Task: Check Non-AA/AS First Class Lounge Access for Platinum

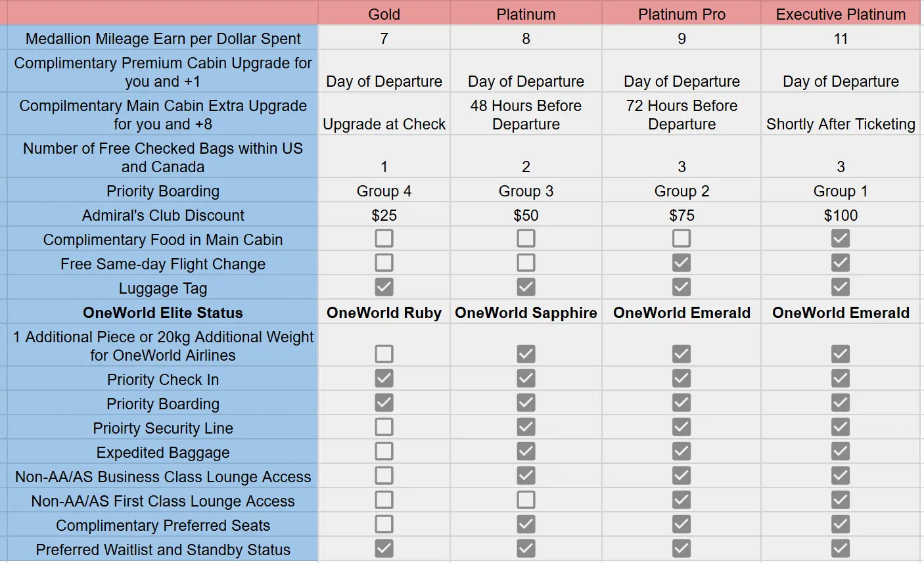Action: click(526, 500)
